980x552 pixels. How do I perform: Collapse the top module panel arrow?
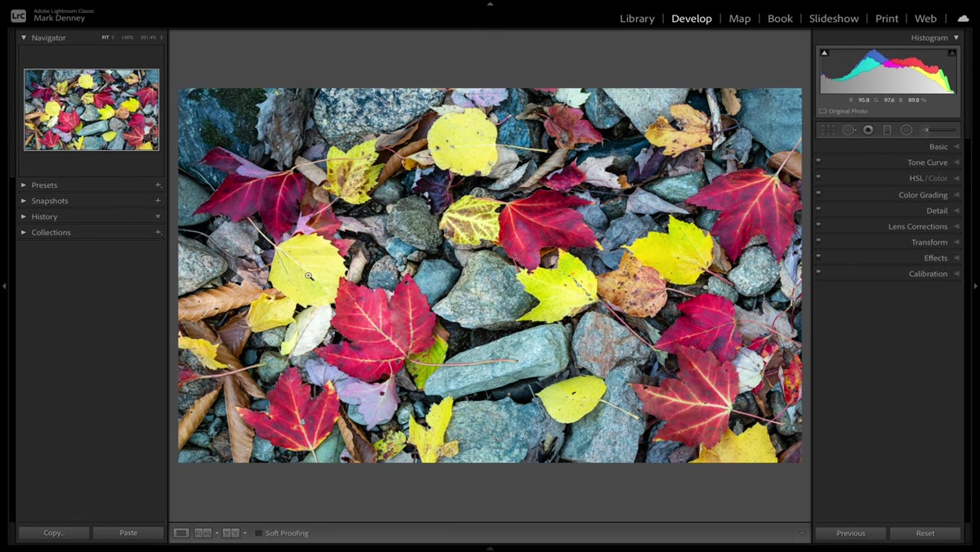tap(490, 3)
